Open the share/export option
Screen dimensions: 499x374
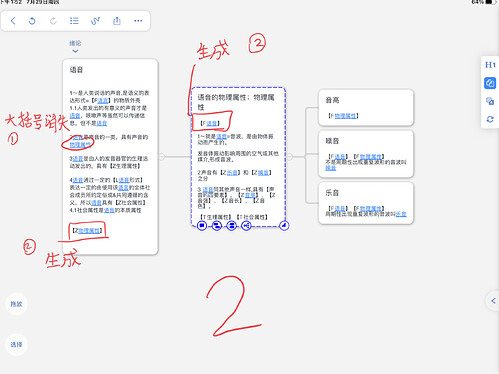click(117, 21)
